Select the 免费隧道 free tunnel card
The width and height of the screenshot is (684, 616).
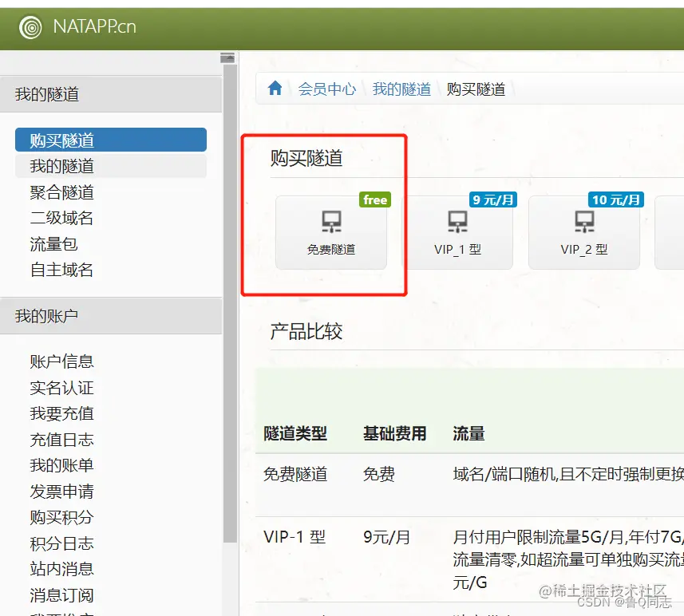[x=331, y=232]
